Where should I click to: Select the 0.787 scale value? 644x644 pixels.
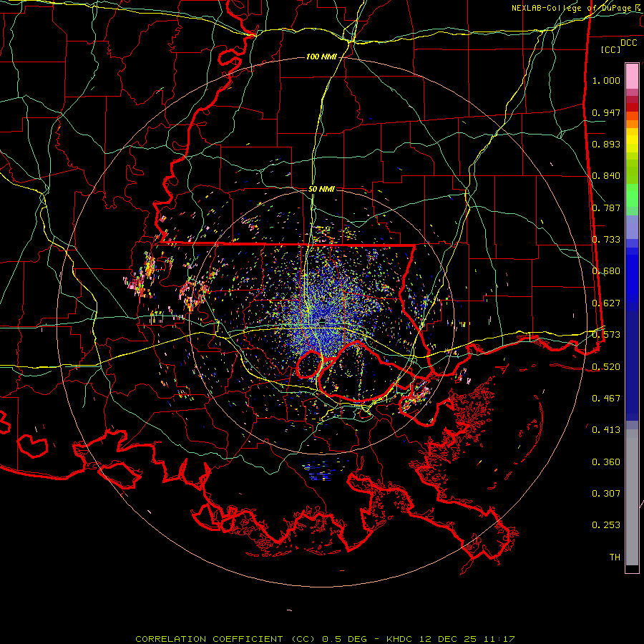606,208
